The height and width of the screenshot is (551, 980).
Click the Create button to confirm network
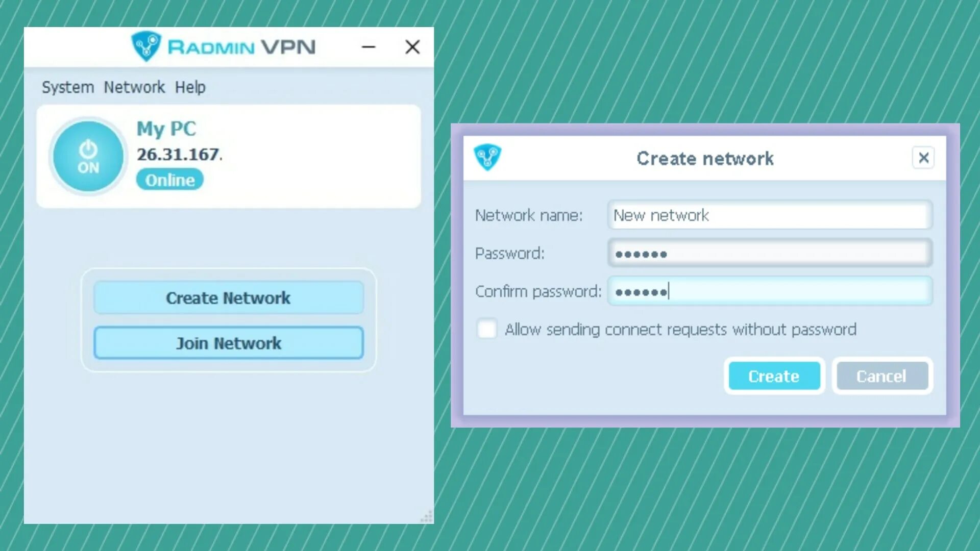[x=773, y=376]
